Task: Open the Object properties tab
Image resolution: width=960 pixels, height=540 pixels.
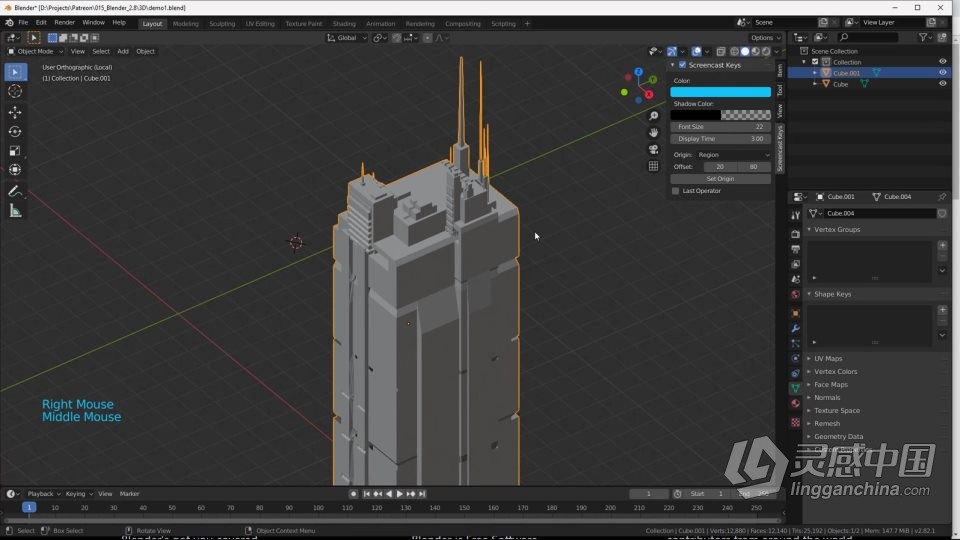Action: click(795, 313)
